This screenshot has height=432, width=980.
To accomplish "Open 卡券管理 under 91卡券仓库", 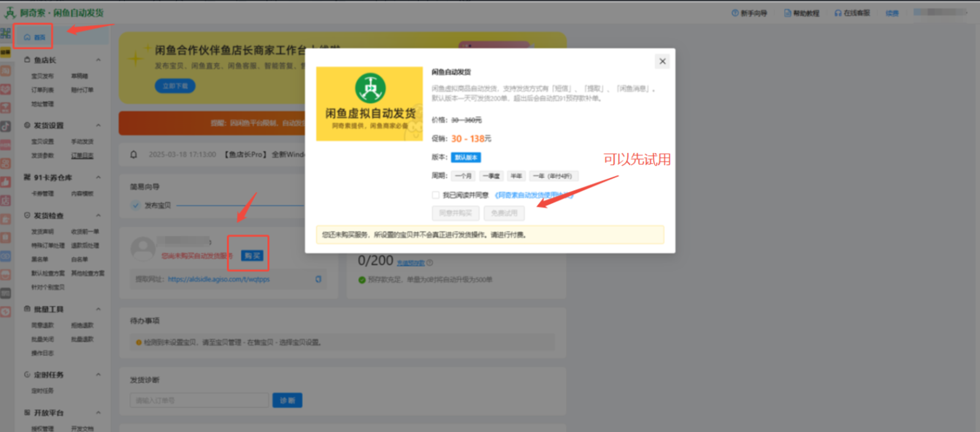I will 42,194.
